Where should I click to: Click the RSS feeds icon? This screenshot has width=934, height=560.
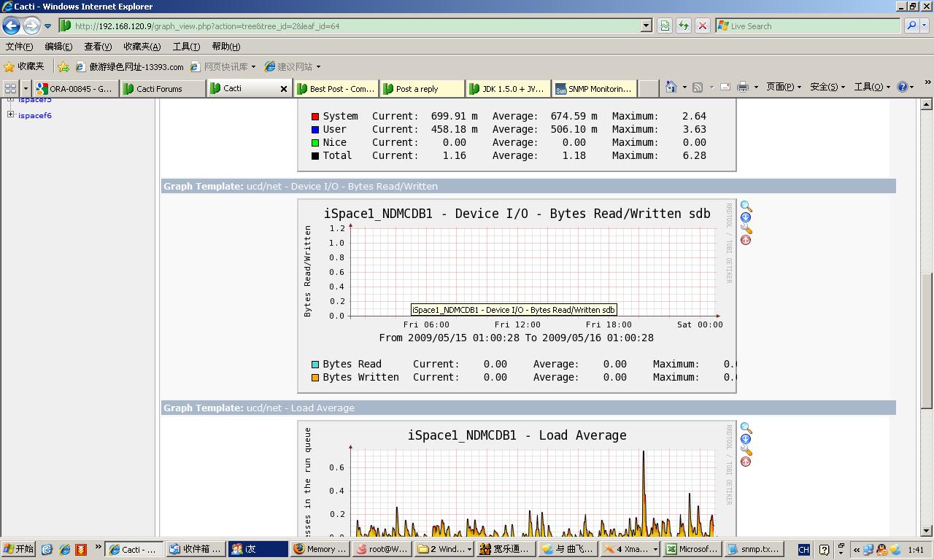[x=698, y=87]
